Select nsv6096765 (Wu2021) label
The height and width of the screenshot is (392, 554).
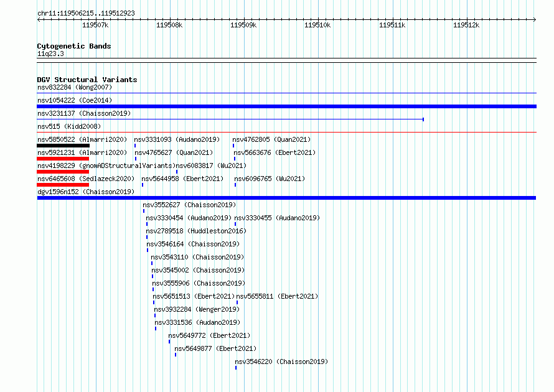coord(270,179)
